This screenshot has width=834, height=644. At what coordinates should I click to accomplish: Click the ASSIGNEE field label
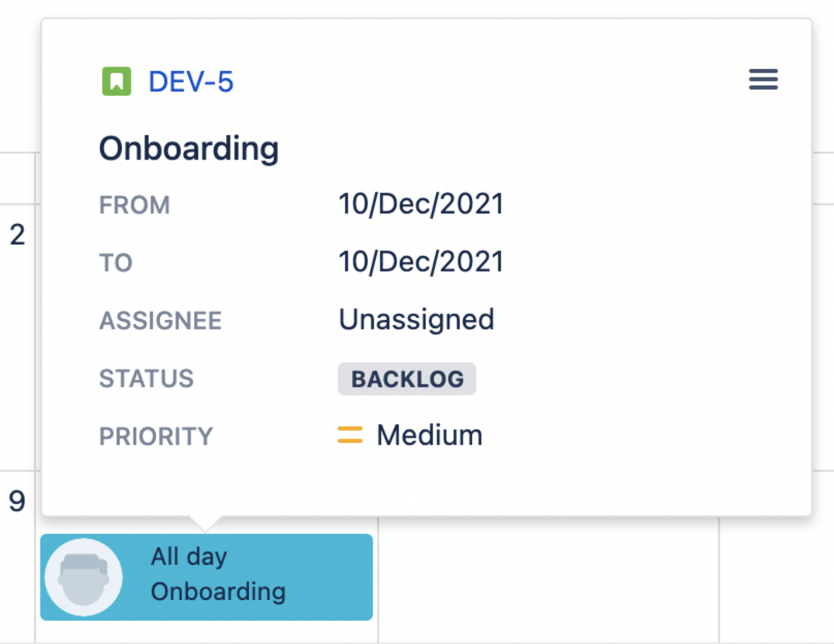coord(160,321)
